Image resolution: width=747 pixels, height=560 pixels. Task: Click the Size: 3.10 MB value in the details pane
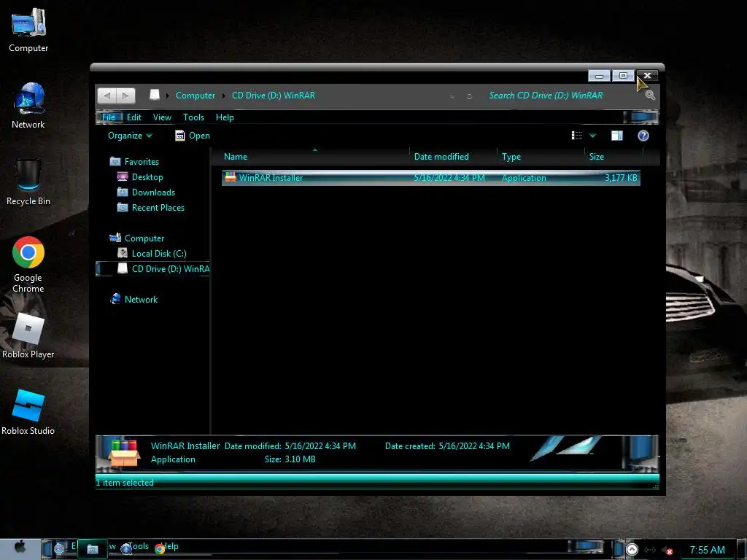pyautogui.click(x=300, y=459)
